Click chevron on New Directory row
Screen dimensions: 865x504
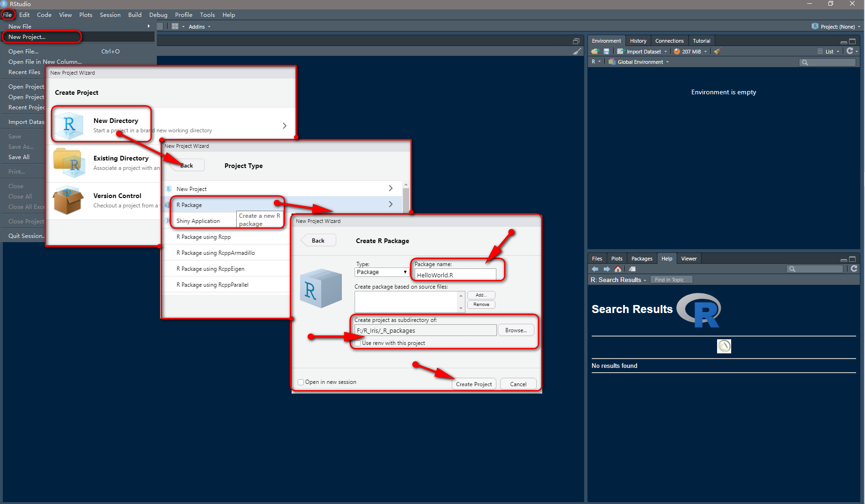pyautogui.click(x=285, y=126)
